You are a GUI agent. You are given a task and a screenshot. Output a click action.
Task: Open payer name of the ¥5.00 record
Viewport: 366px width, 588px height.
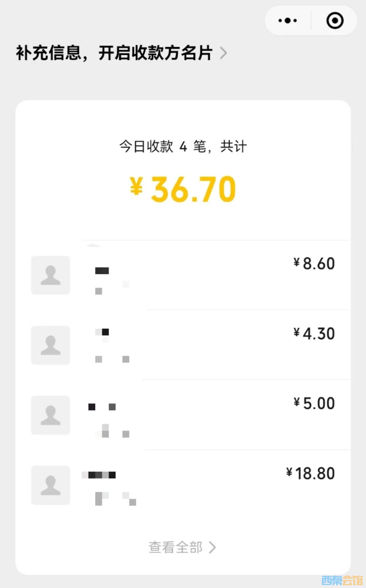[x=102, y=407]
